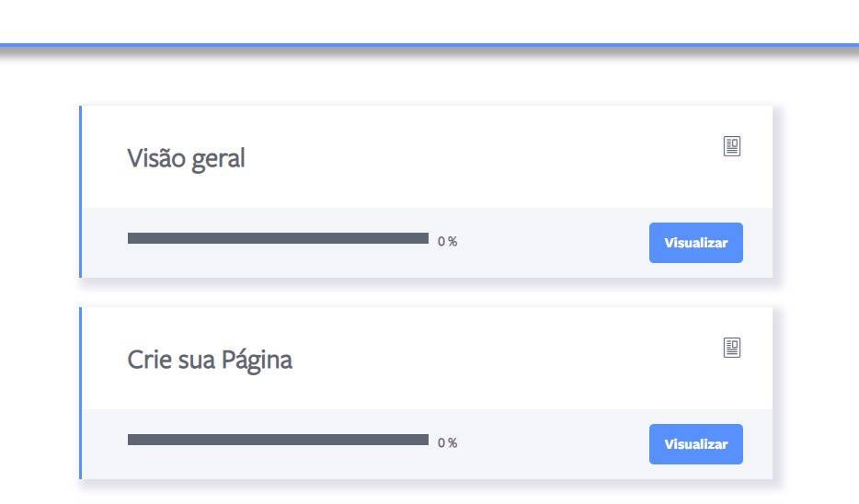Screen dimensions: 859x504
Task: Click left end of Visão geral progress bar
Action: tap(132, 238)
